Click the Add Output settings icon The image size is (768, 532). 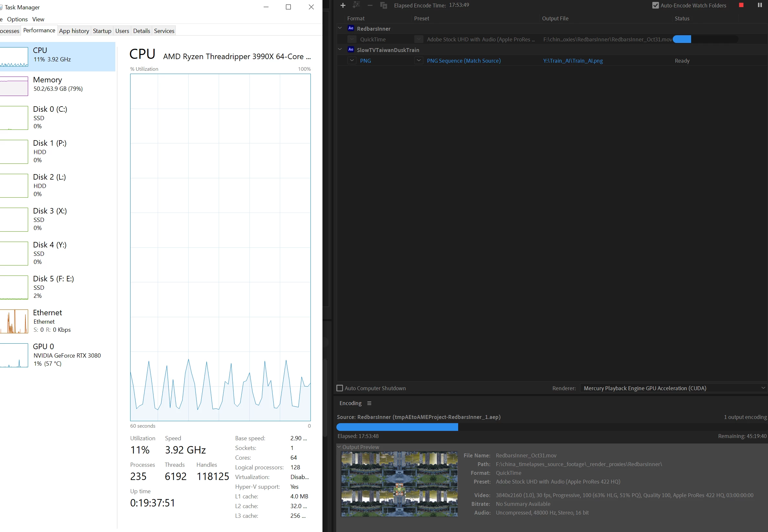356,5
